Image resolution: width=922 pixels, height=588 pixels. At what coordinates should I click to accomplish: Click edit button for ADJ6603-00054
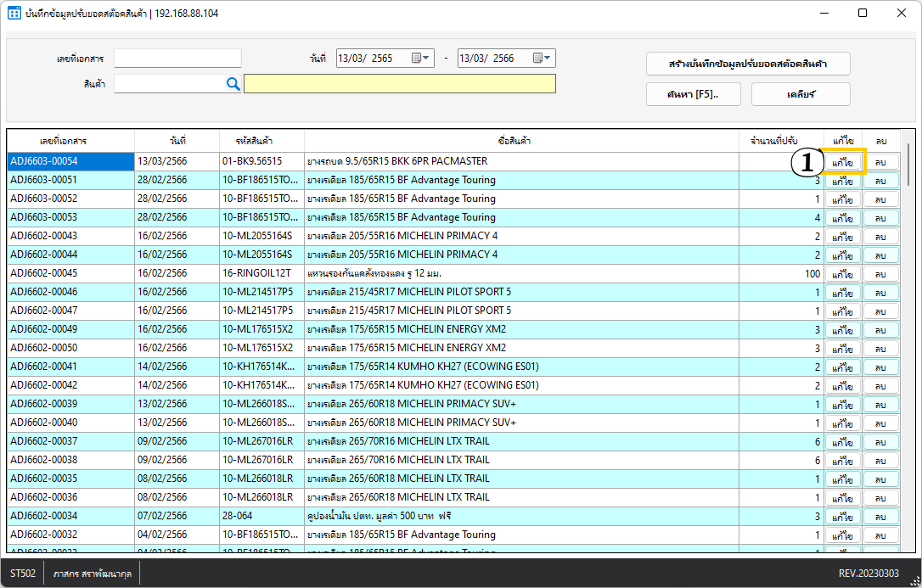(843, 161)
